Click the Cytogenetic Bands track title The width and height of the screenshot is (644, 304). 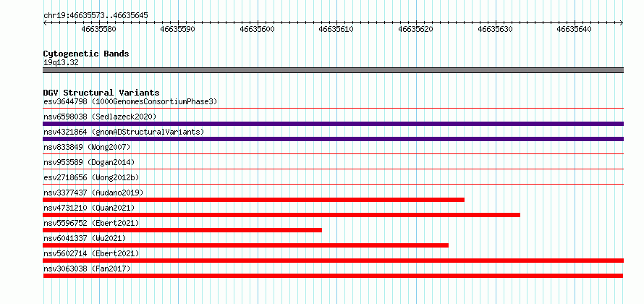point(86,54)
